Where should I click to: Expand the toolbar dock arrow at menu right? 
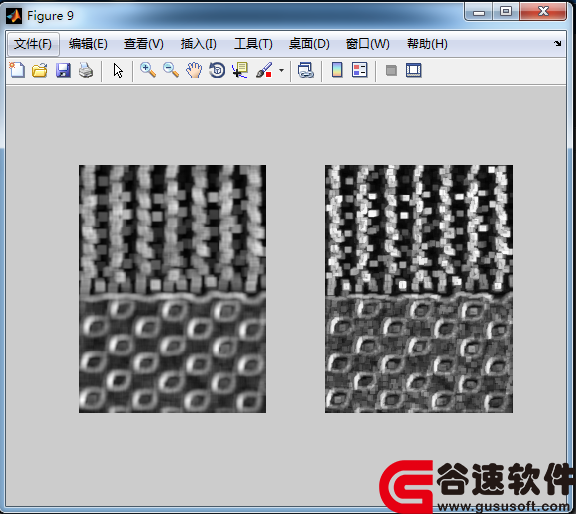[x=557, y=43]
